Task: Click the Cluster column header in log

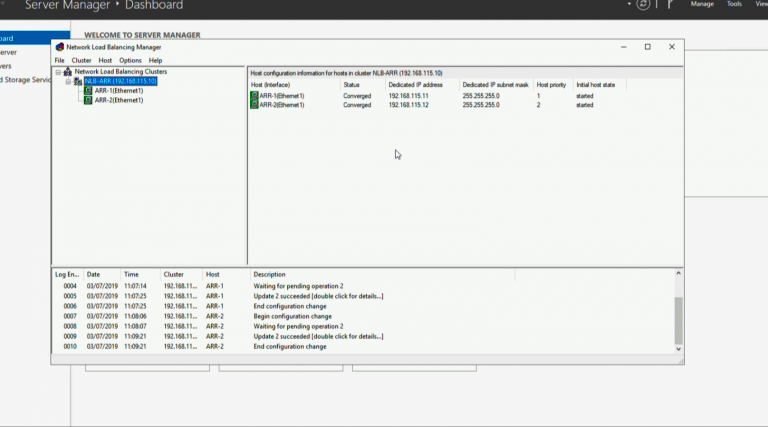Action: 181,275
